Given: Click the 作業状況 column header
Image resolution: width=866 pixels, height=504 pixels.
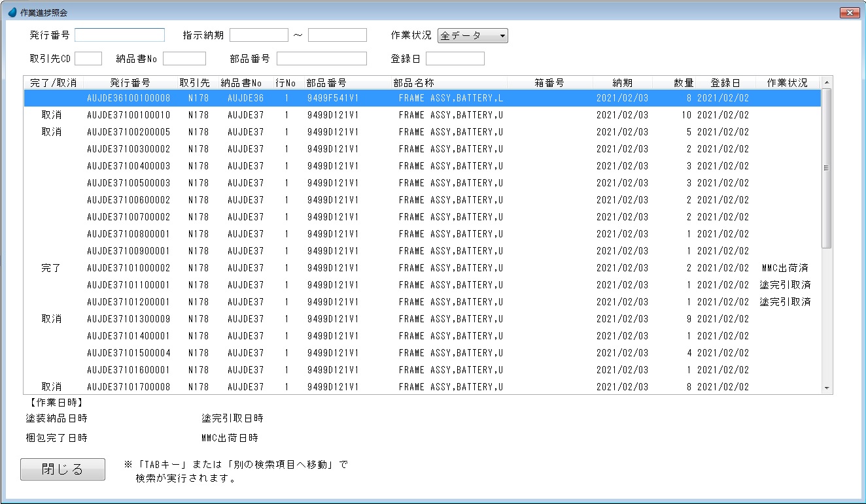Looking at the screenshot, I should [x=786, y=83].
